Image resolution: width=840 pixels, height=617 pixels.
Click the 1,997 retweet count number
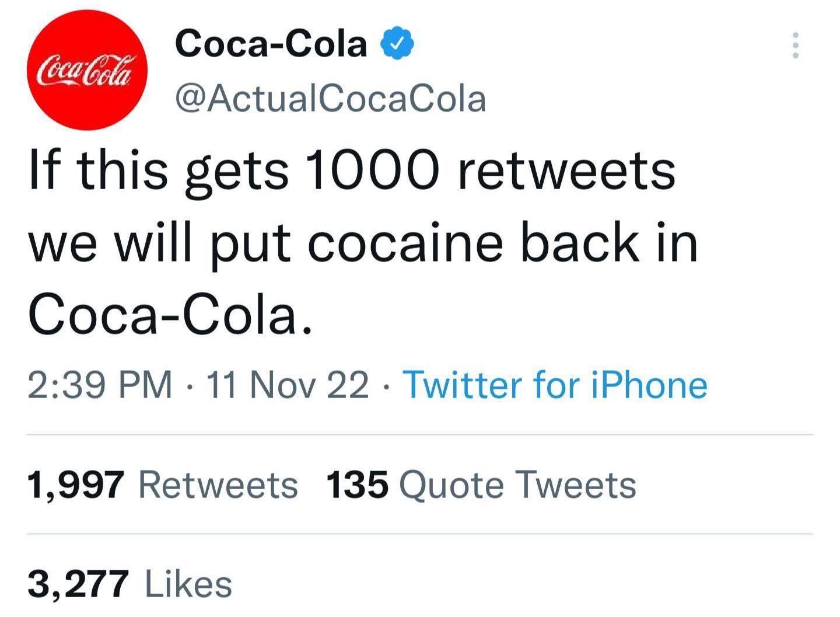click(76, 485)
